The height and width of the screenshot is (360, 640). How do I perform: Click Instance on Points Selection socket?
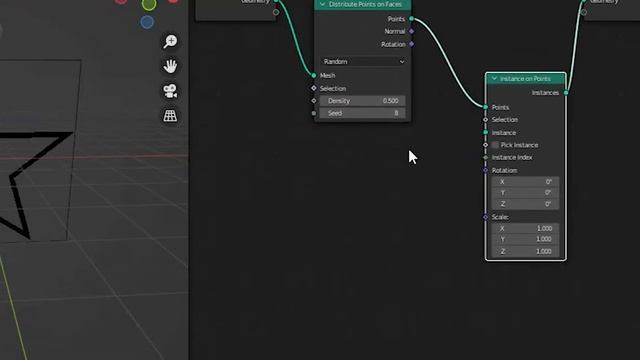coord(485,120)
